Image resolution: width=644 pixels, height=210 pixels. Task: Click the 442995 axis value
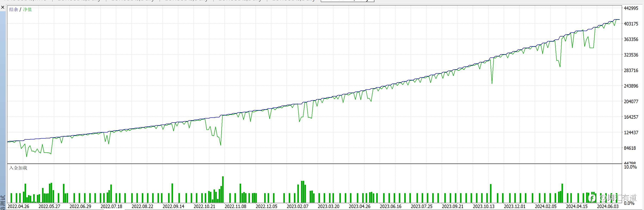pyautogui.click(x=631, y=8)
